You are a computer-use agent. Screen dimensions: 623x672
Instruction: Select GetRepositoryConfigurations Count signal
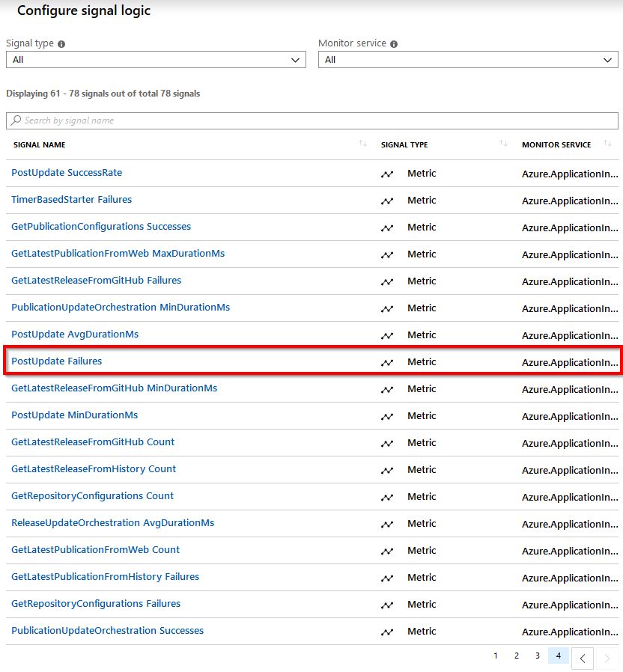(x=93, y=496)
